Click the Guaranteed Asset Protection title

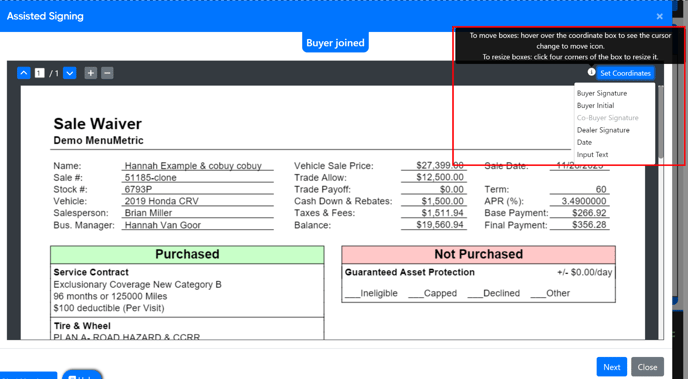click(x=409, y=272)
